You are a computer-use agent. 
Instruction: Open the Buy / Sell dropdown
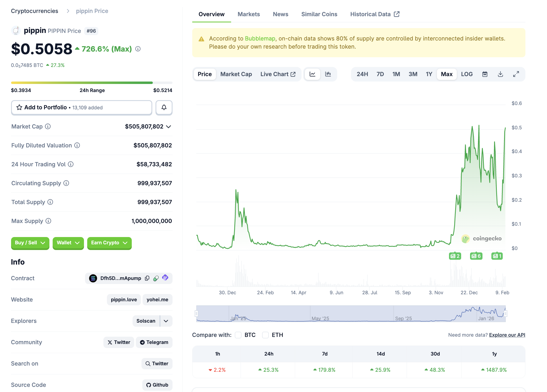tap(30, 243)
